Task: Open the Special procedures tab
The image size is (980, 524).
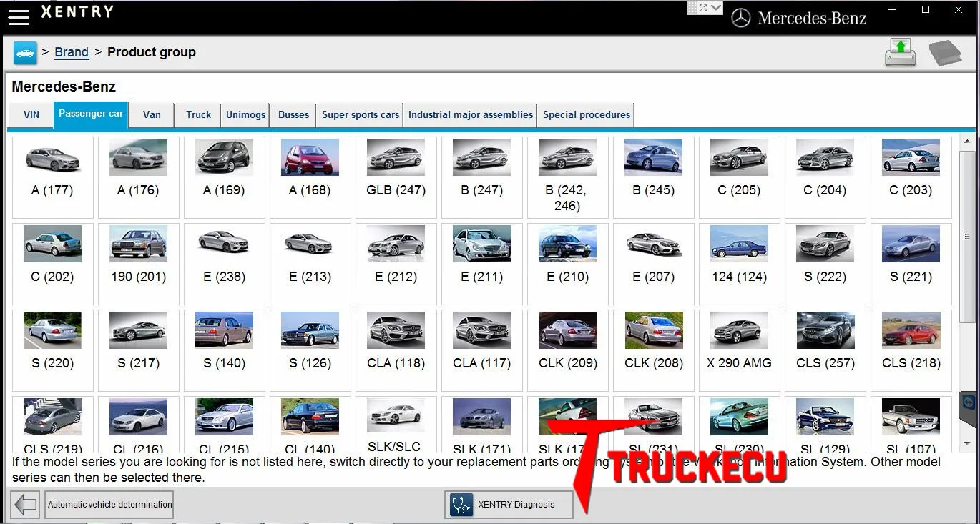Action: click(x=586, y=114)
